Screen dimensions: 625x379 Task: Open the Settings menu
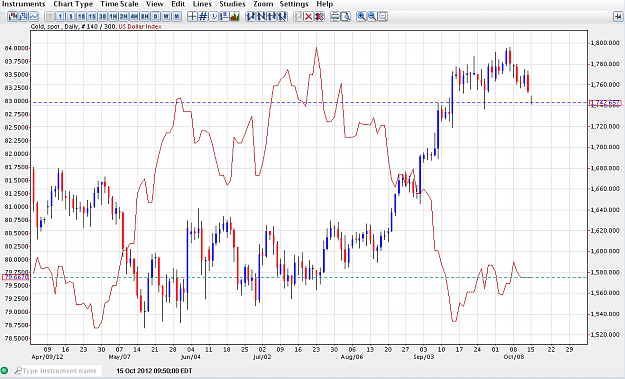(294, 4)
